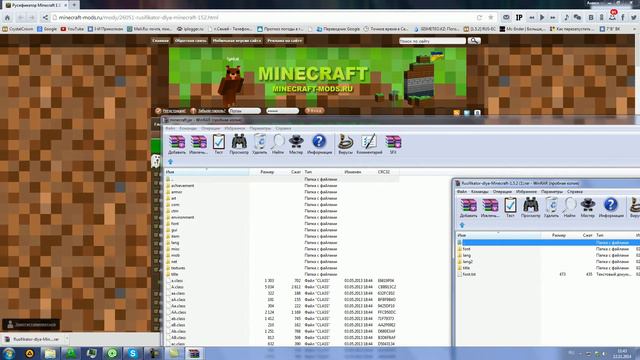
Task: Go up one level in minecraft.jar window
Action: [x=170, y=162]
